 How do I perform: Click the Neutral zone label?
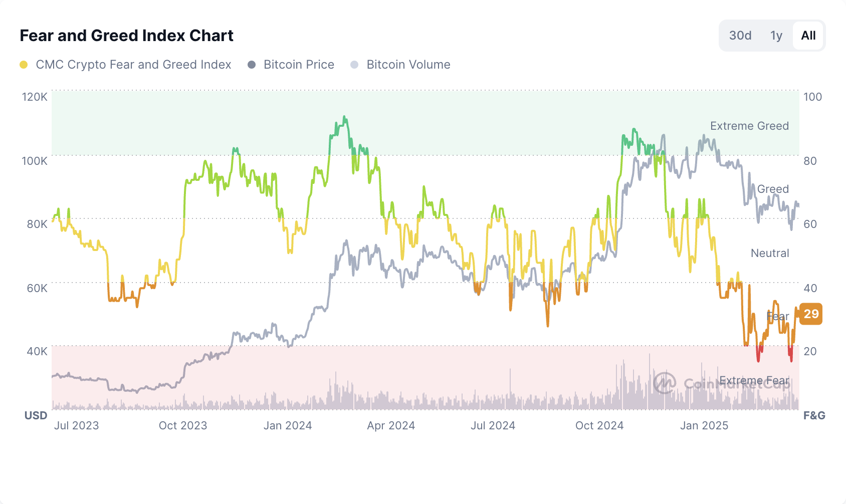click(x=770, y=253)
